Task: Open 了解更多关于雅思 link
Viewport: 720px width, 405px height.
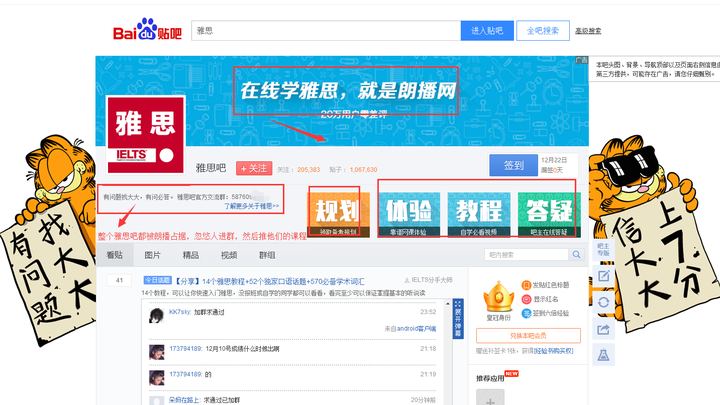Action: [251, 206]
